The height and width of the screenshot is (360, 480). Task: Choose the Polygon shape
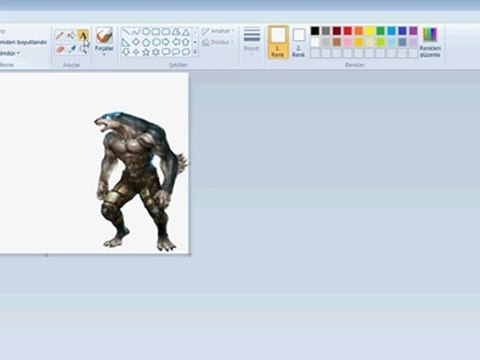pyautogui.click(x=176, y=32)
